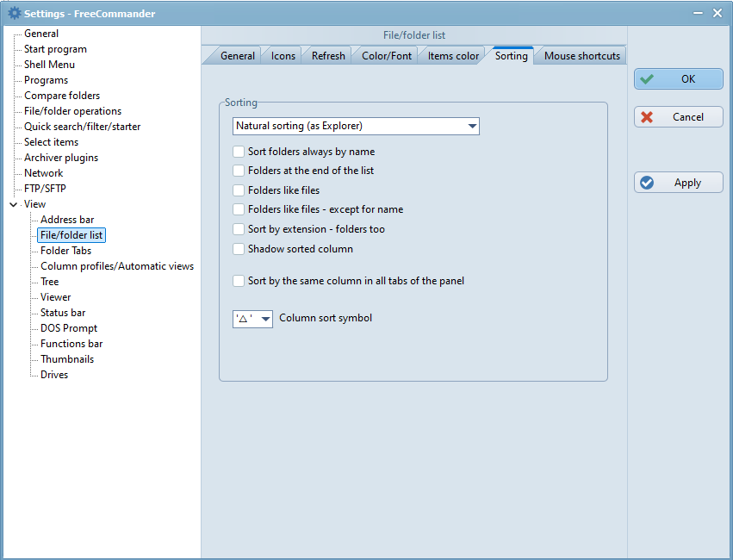
Task: Open Status bar settings
Action: click(x=63, y=312)
